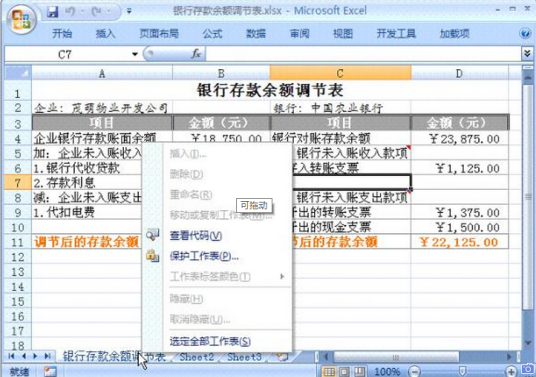Image resolution: width=536 pixels, height=377 pixels.
Task: Select column D header
Action: click(459, 73)
